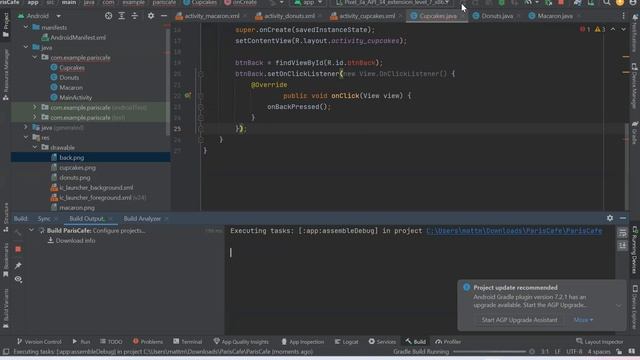Hide the Build tool window
640x360 pixels.
tap(623, 218)
